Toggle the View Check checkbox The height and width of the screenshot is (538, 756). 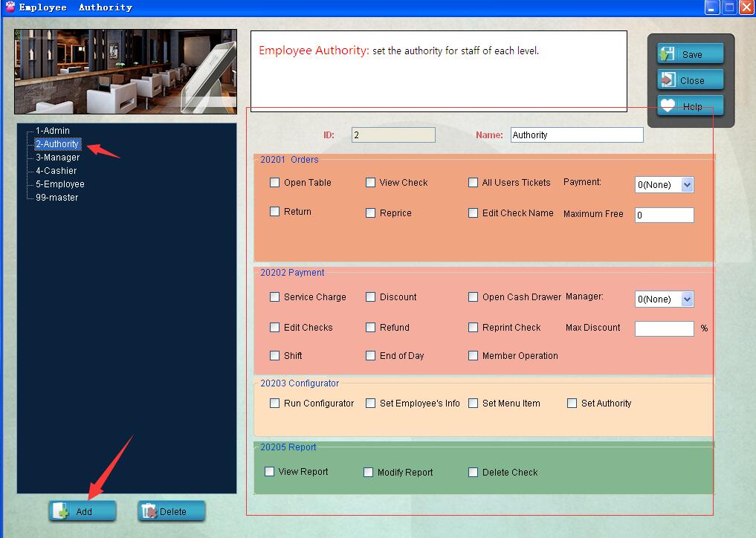pyautogui.click(x=370, y=182)
